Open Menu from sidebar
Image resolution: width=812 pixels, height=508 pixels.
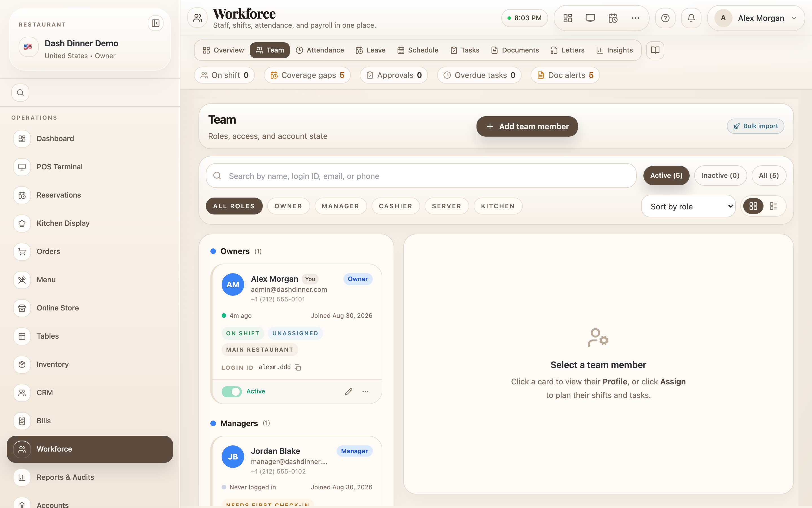pos(90,280)
